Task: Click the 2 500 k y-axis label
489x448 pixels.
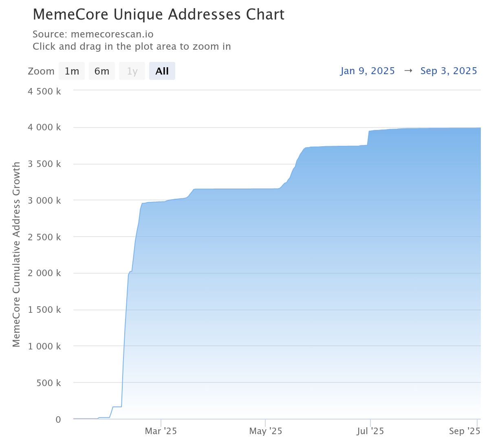Action: (44, 237)
